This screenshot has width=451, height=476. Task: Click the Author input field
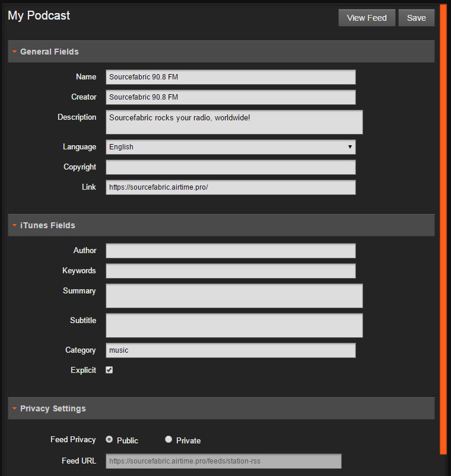coord(230,251)
